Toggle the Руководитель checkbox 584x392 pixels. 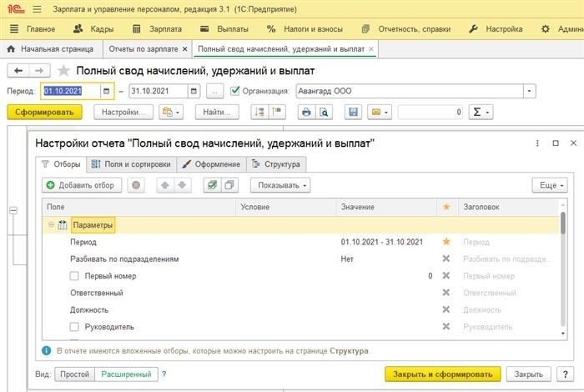pos(74,327)
